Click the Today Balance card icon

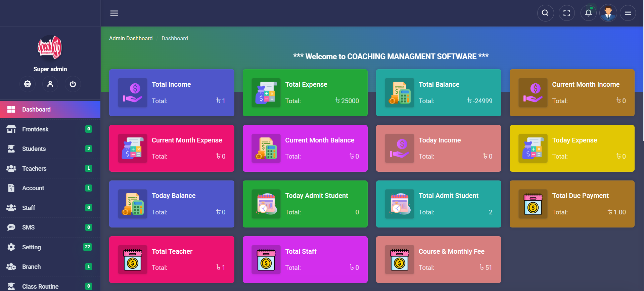tap(133, 204)
